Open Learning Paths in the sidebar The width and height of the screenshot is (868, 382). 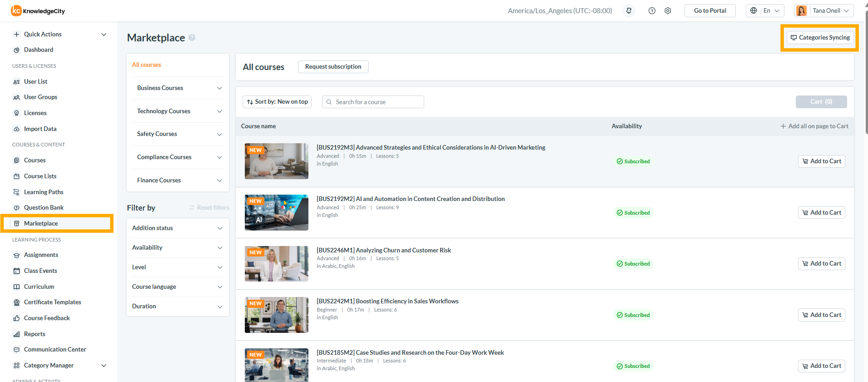pyautogui.click(x=44, y=192)
